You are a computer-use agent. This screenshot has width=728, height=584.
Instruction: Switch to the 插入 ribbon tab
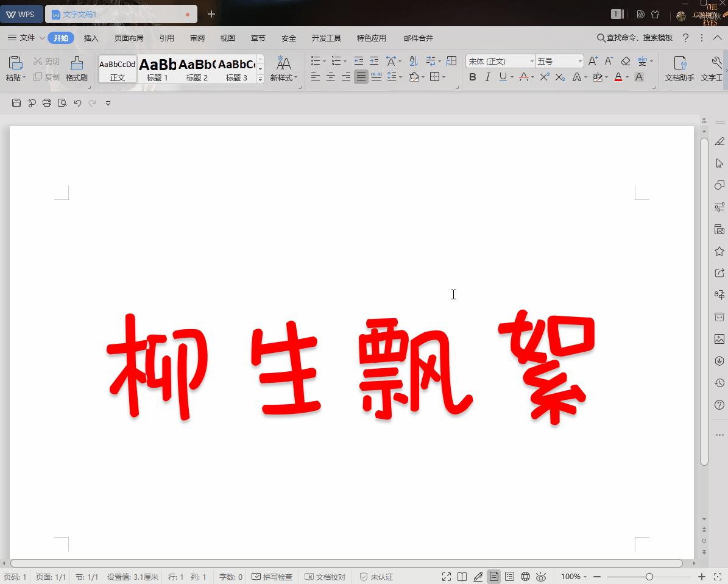tap(91, 38)
